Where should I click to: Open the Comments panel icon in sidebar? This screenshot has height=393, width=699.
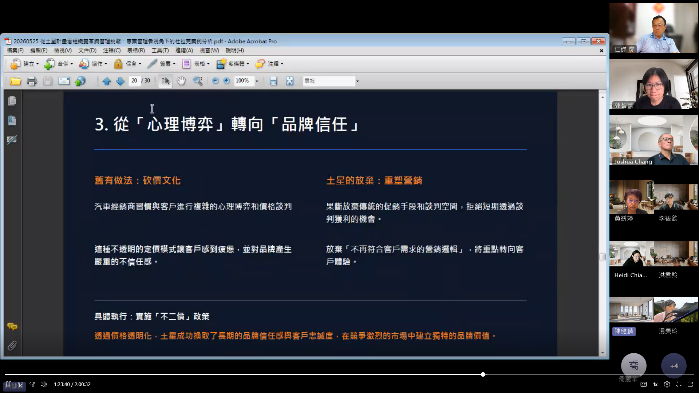coord(12,327)
